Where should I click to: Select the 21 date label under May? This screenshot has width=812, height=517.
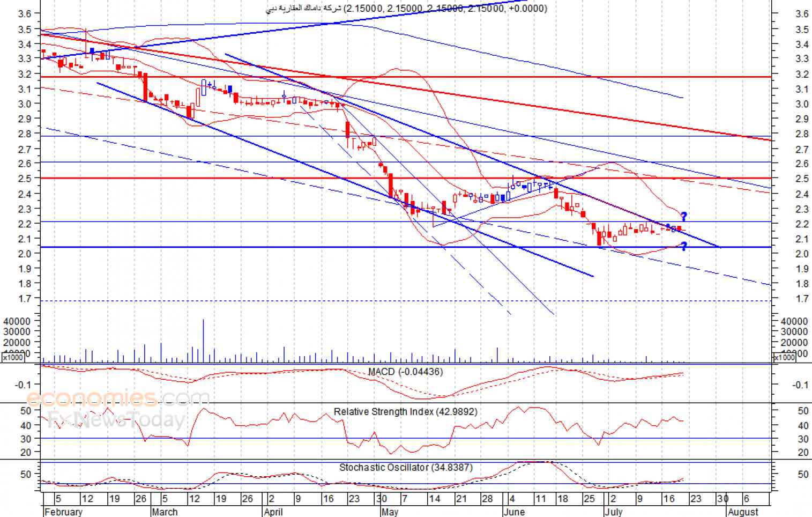point(461,499)
